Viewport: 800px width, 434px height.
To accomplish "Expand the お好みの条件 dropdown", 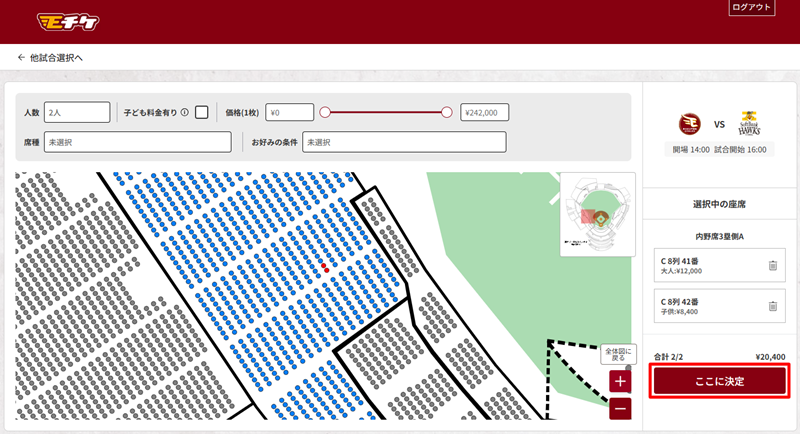I will pyautogui.click(x=404, y=143).
